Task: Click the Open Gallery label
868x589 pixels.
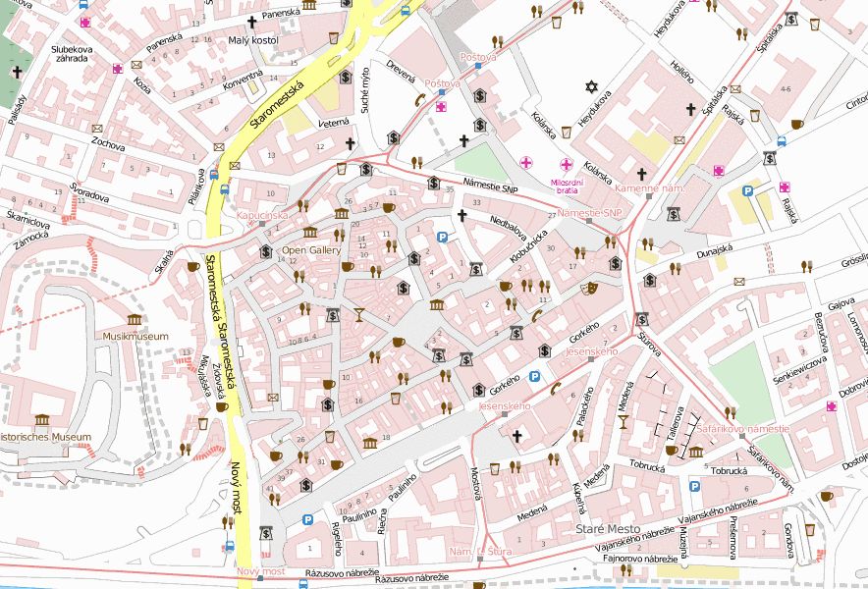Action: tap(311, 250)
